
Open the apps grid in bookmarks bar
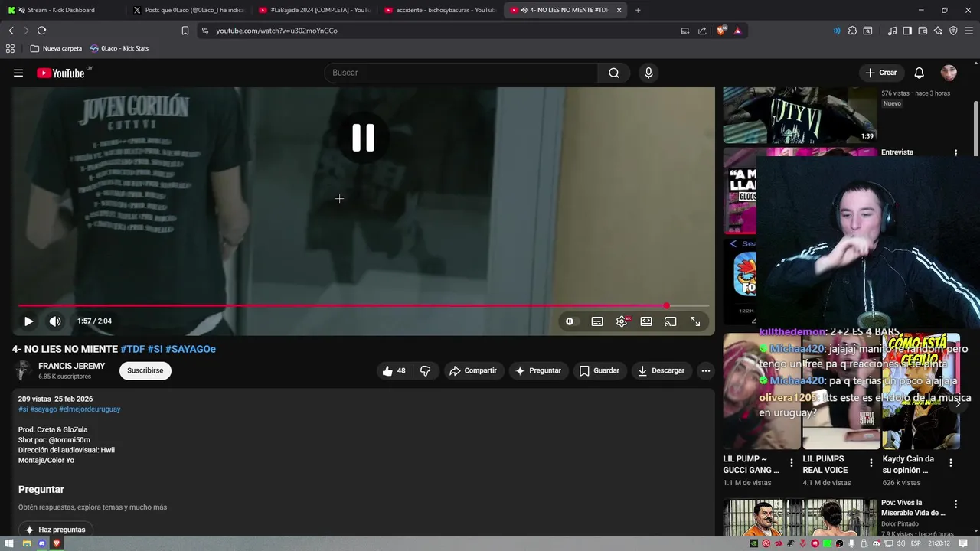click(x=10, y=48)
